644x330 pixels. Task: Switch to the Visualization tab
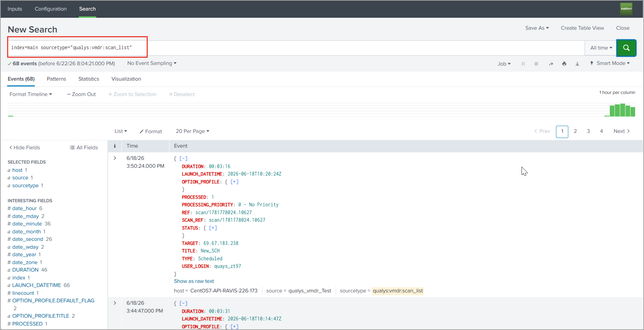126,79
